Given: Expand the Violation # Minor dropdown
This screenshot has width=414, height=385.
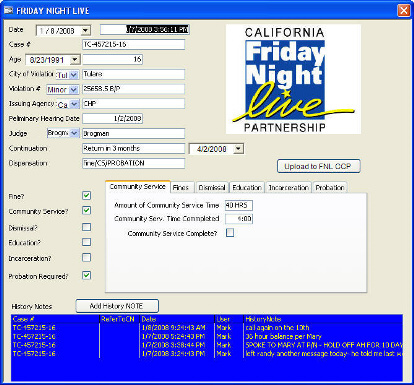Looking at the screenshot, I should point(74,90).
